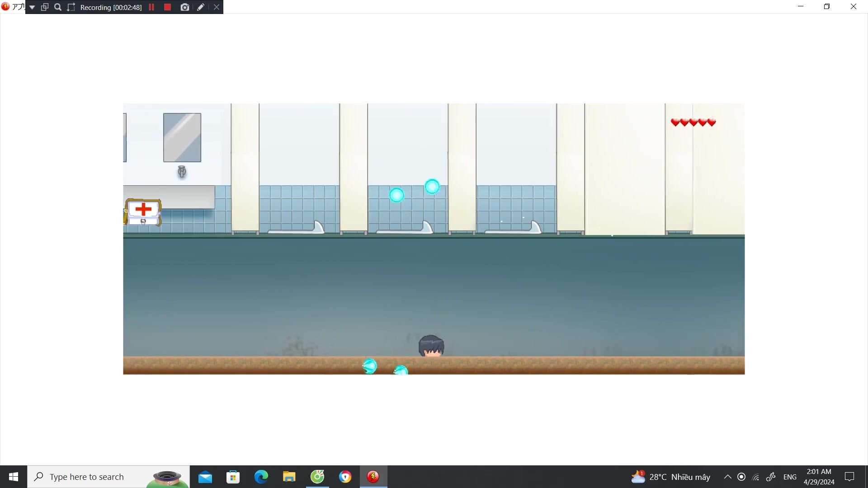Screen dimensions: 868x488
Task: Open Microsoft Store from taskbar
Action: point(233,477)
